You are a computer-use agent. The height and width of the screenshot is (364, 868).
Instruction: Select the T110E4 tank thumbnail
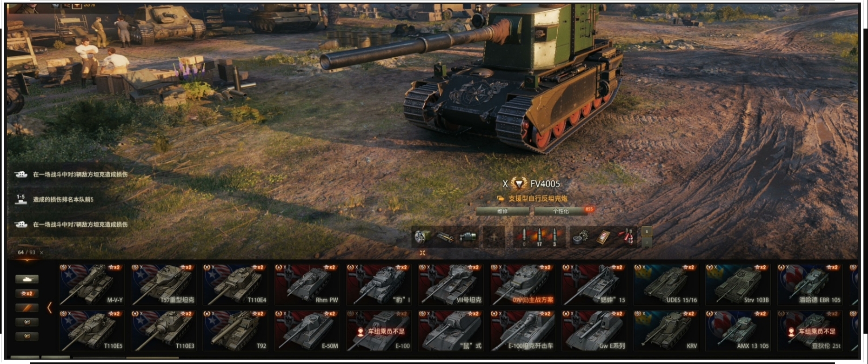click(x=235, y=284)
